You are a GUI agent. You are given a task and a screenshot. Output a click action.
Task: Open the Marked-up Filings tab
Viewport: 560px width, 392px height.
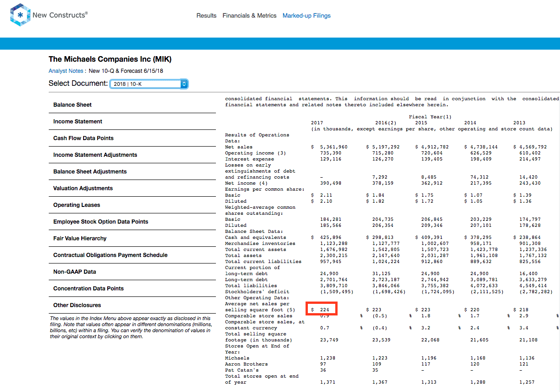click(x=306, y=16)
